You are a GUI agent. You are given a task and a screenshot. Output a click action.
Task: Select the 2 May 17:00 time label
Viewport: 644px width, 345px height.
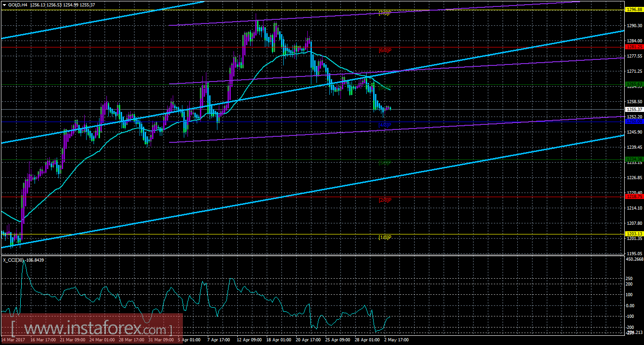coord(397,340)
